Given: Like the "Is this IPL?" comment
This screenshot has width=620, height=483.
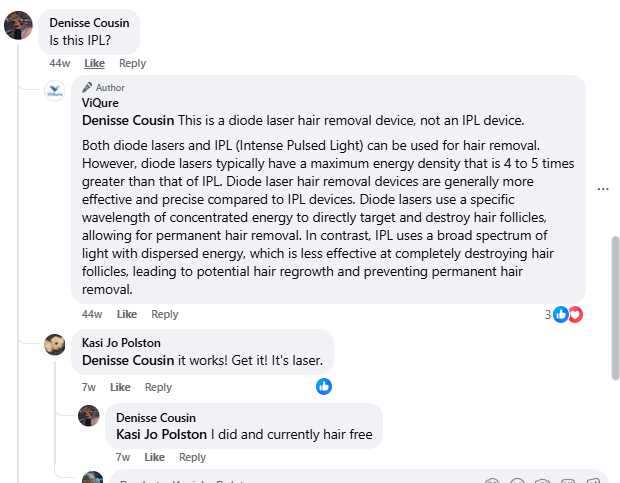Looking at the screenshot, I should tap(94, 63).
